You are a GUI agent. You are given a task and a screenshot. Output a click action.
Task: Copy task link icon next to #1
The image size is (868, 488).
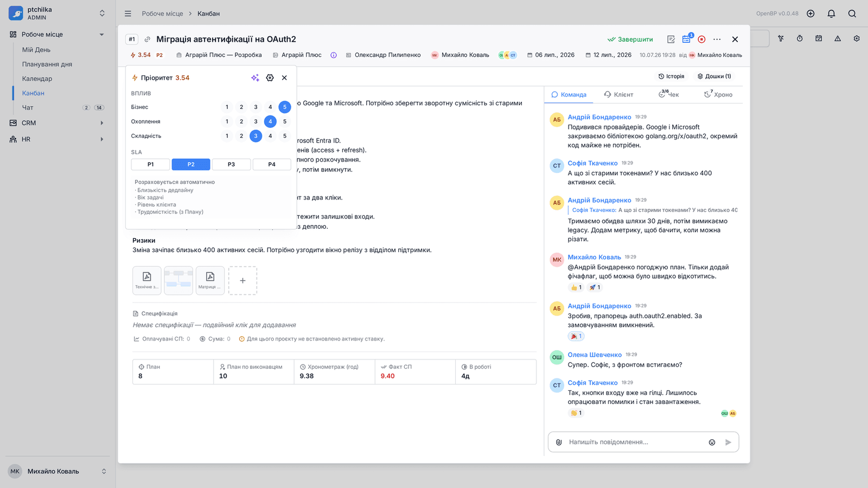tap(147, 39)
